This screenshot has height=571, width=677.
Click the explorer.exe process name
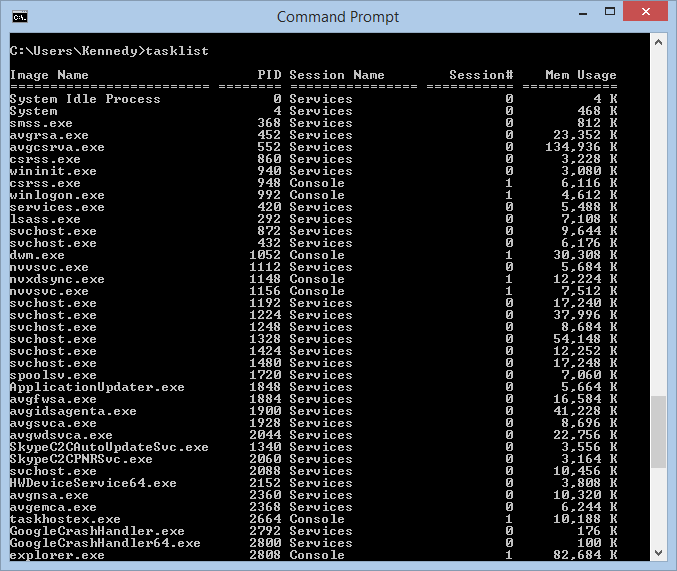(57, 555)
